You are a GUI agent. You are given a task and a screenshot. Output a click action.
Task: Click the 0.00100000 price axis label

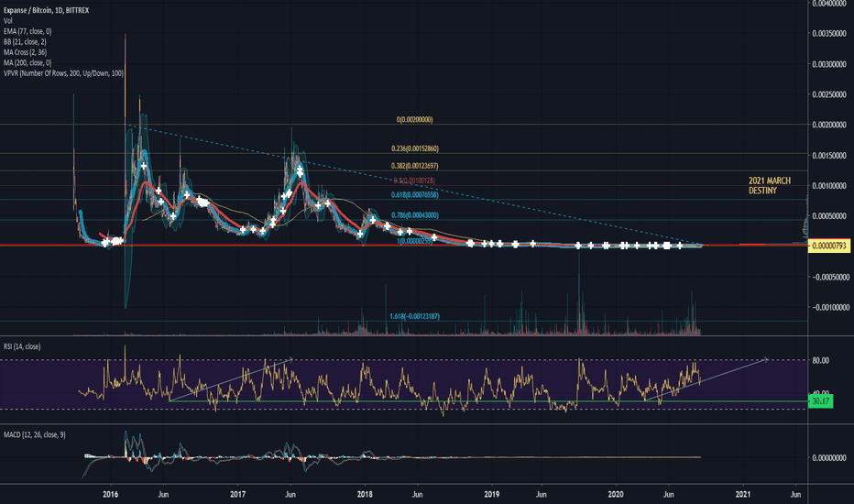829,186
